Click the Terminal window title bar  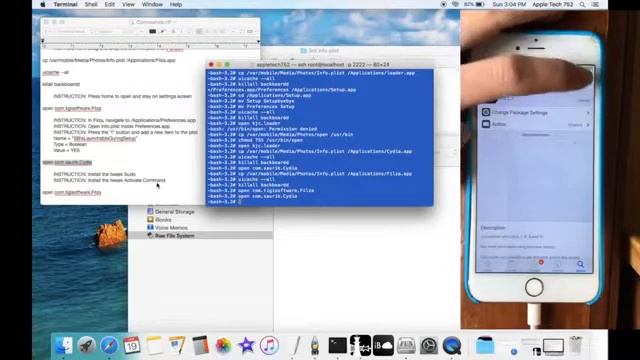tap(320, 64)
